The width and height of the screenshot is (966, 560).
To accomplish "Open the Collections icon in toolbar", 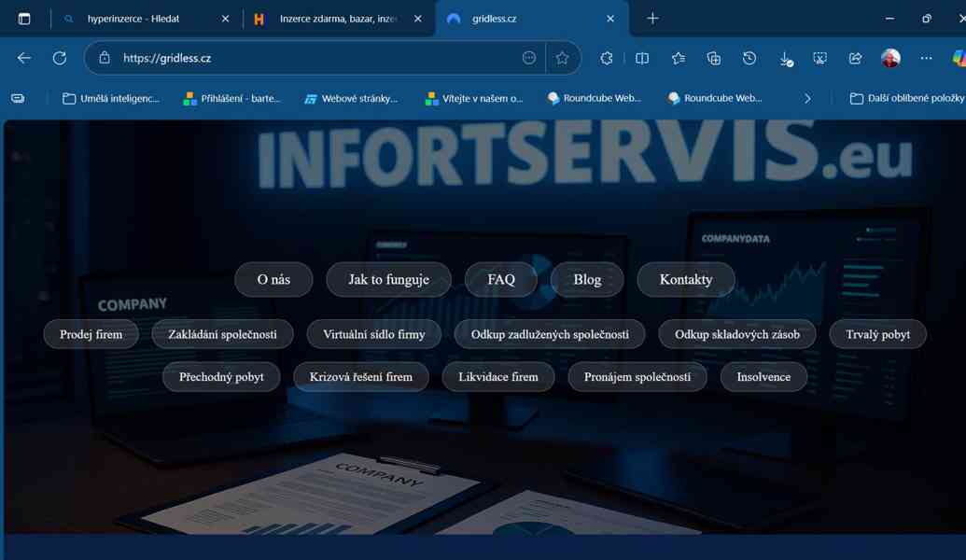I will point(714,58).
